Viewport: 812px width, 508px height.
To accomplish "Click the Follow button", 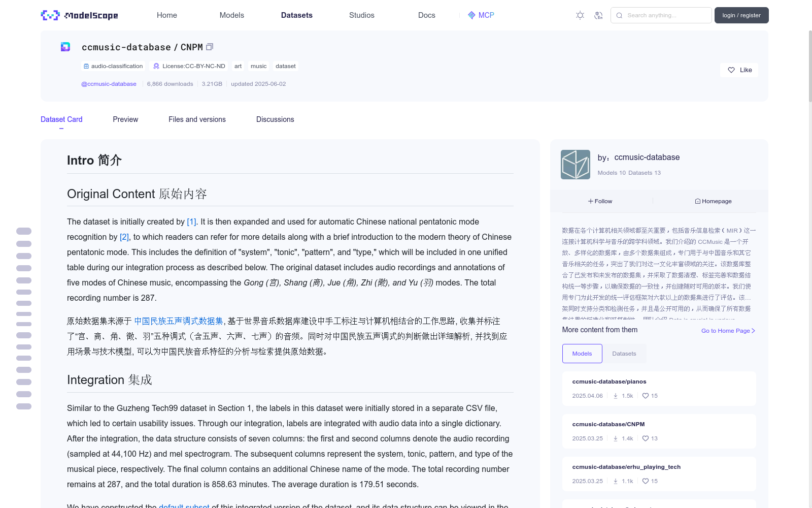I will point(600,201).
